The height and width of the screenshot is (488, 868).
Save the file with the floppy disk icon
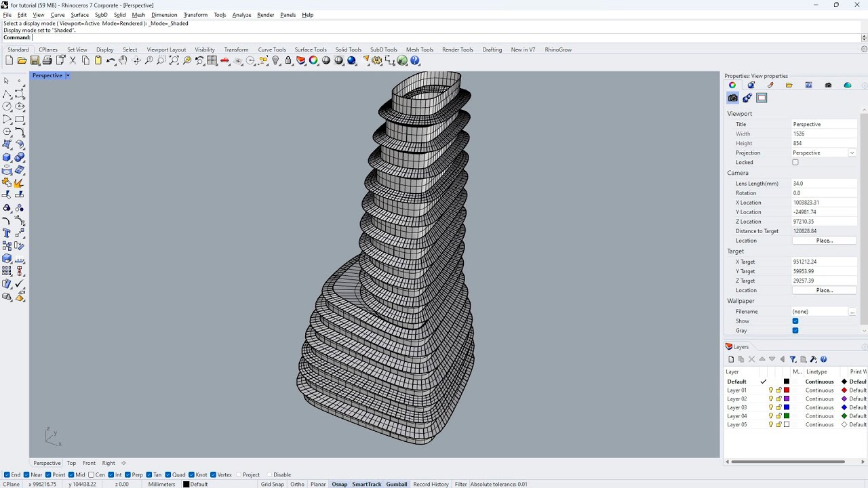coord(35,60)
